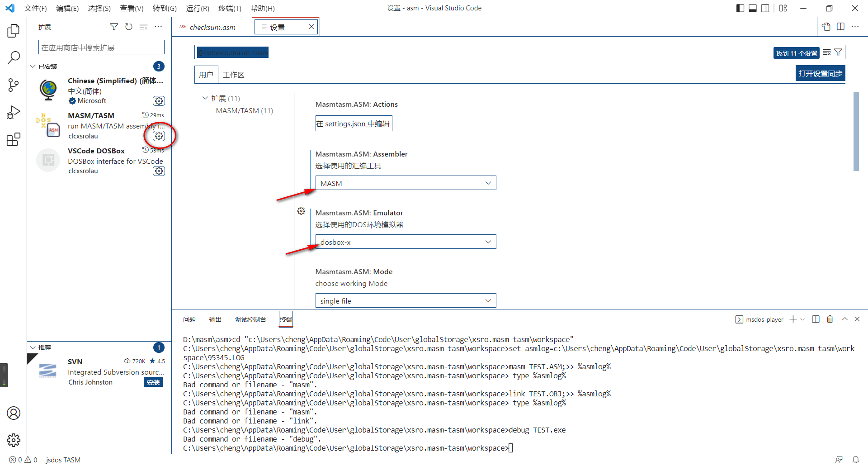
Task: Open the 输出 panel tab
Action: (215, 319)
